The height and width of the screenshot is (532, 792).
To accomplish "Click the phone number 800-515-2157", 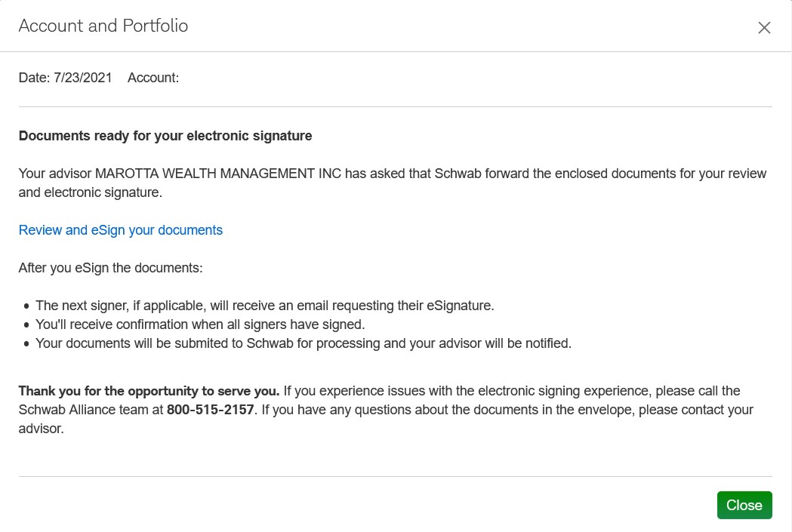I will coord(211,410).
